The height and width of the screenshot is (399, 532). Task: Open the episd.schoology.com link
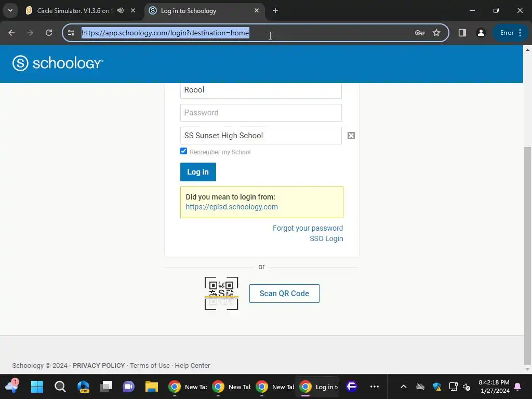coord(232,207)
